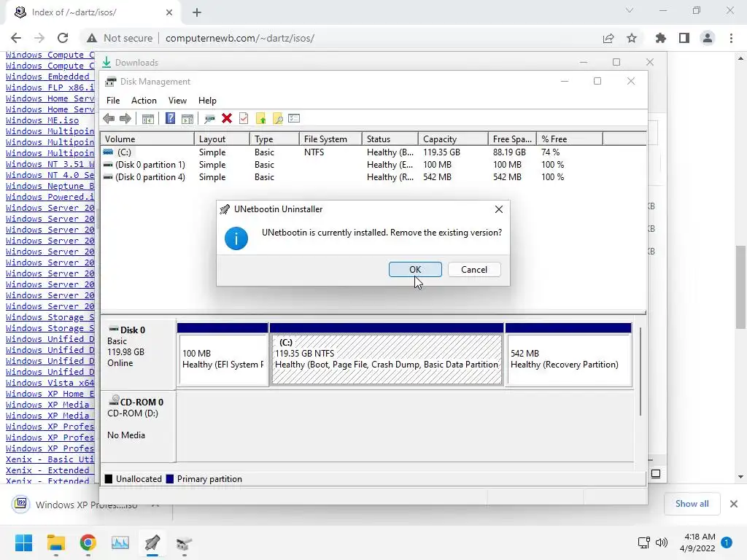The height and width of the screenshot is (560, 747).
Task: Click the Disk Management taskbar icon
Action: click(184, 542)
